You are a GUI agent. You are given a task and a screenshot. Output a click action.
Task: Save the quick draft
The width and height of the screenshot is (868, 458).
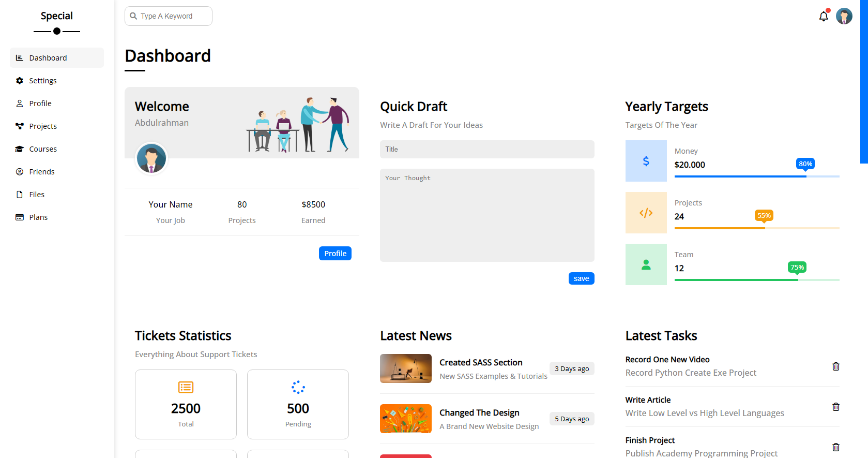coord(581,278)
